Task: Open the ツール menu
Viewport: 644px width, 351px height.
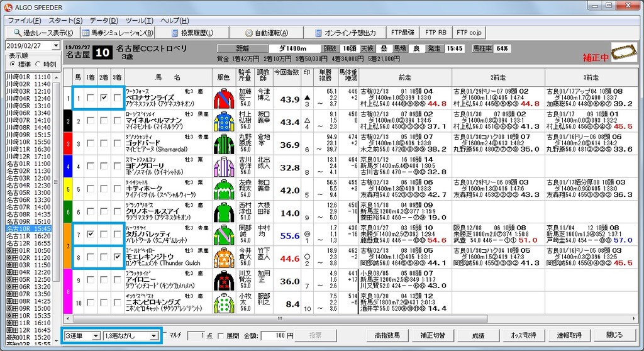Action: [139, 21]
